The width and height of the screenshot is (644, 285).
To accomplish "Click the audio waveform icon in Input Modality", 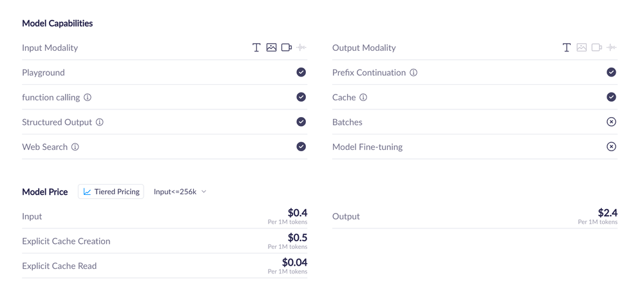I will pos(301,48).
